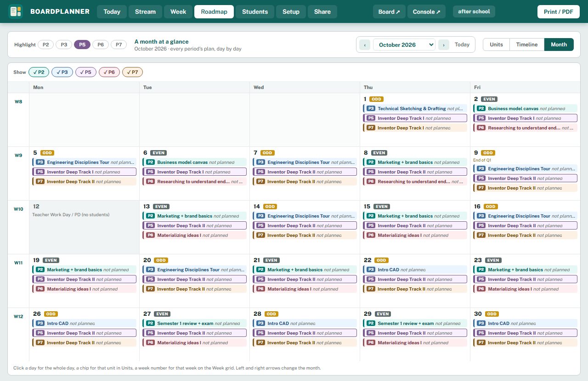Go to previous month with left arrow
Image resolution: width=588 pixels, height=381 pixels.
[364, 45]
